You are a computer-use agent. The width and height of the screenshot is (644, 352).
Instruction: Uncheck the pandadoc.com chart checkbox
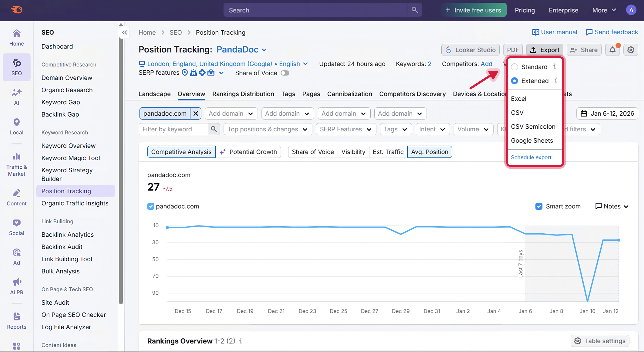[x=151, y=206]
